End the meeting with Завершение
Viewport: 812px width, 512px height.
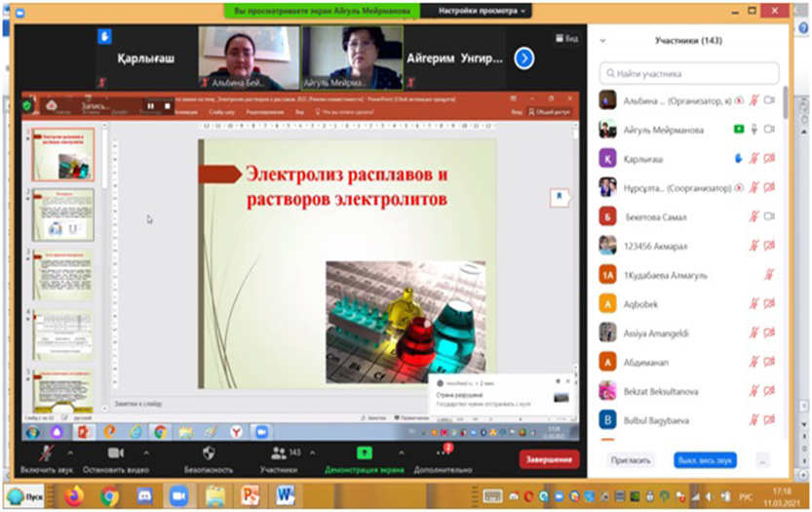549,459
